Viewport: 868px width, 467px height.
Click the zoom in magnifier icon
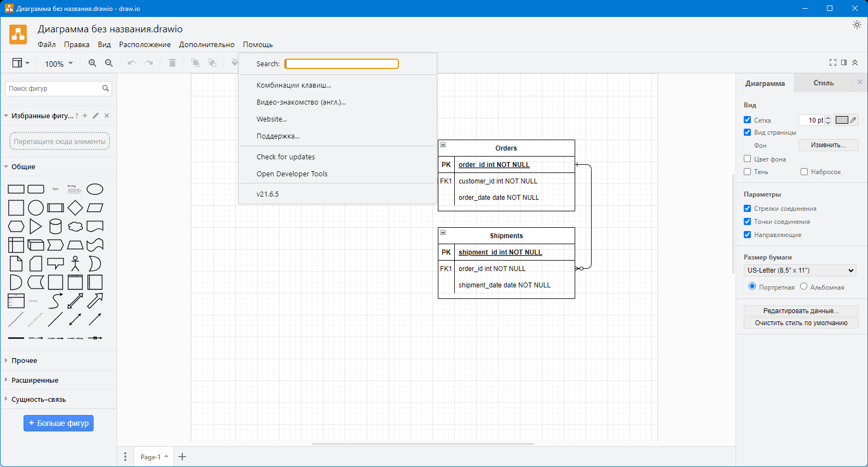click(92, 64)
